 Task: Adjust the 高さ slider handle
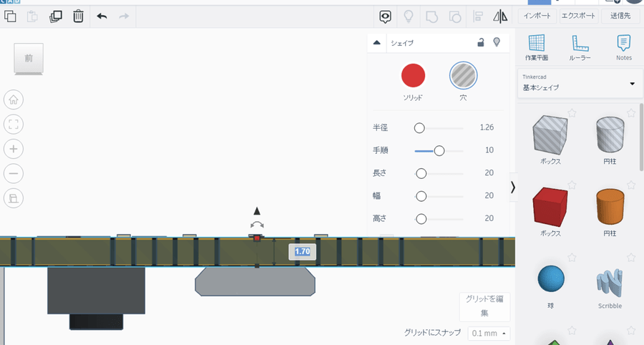click(x=421, y=219)
